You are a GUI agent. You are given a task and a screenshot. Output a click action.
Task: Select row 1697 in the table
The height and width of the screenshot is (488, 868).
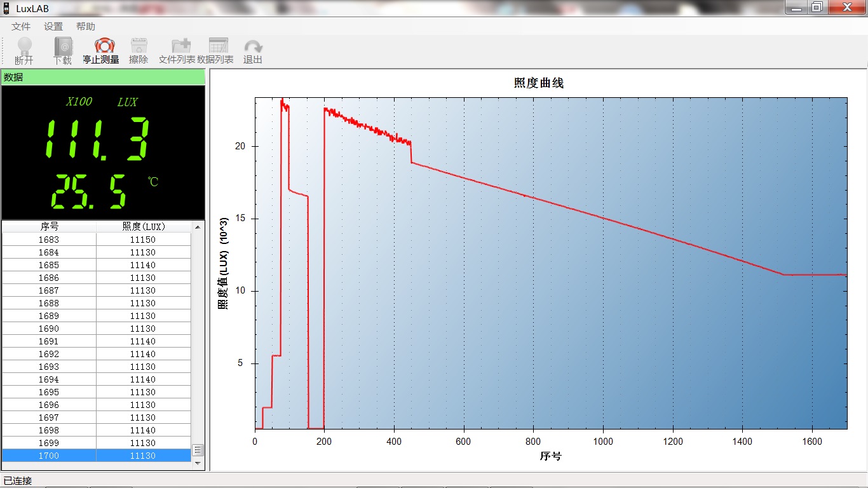point(97,417)
